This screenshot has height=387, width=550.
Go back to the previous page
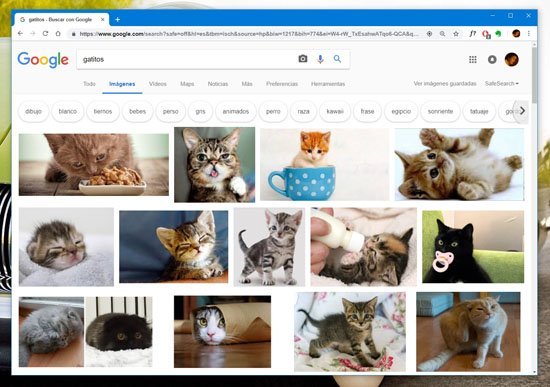tap(20, 34)
